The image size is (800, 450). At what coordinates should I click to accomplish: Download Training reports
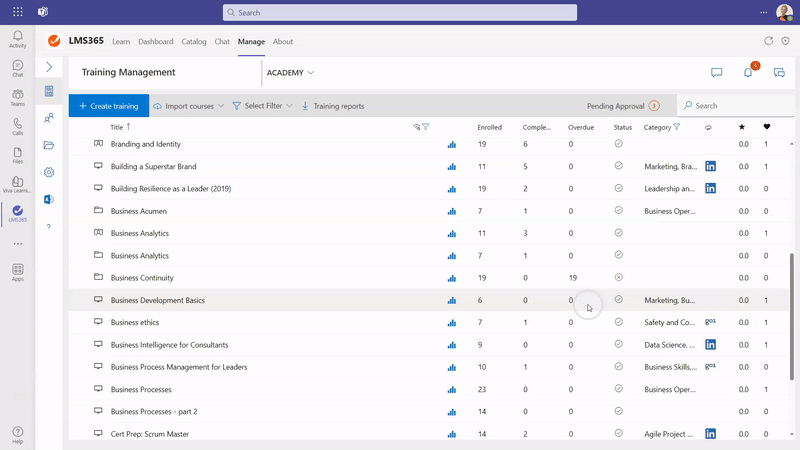(333, 106)
